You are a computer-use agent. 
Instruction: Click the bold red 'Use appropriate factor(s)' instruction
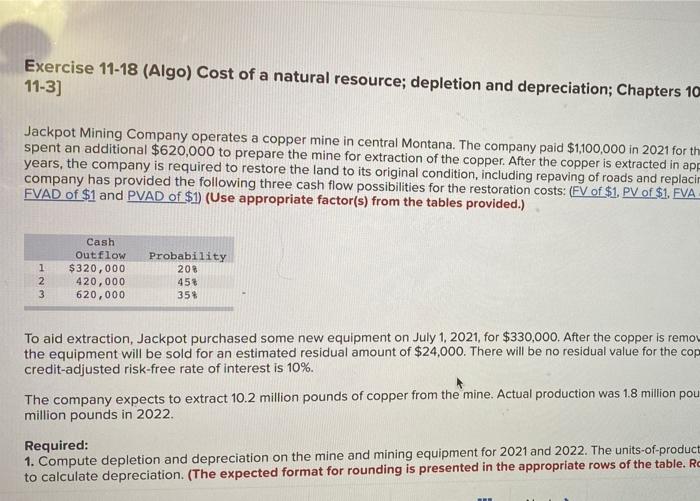pyautogui.click(x=365, y=200)
